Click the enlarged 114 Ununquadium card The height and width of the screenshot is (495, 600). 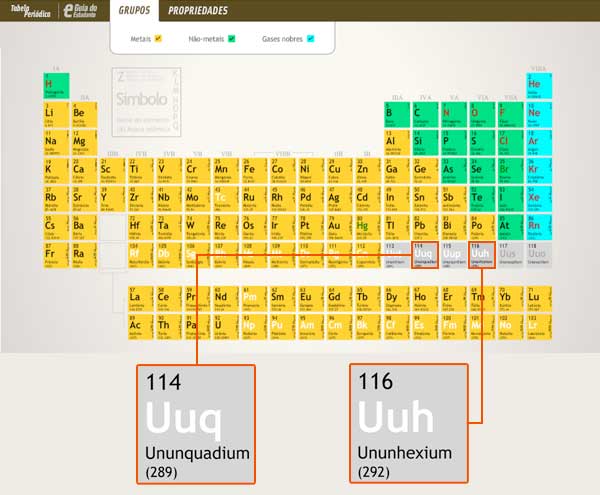(197, 424)
